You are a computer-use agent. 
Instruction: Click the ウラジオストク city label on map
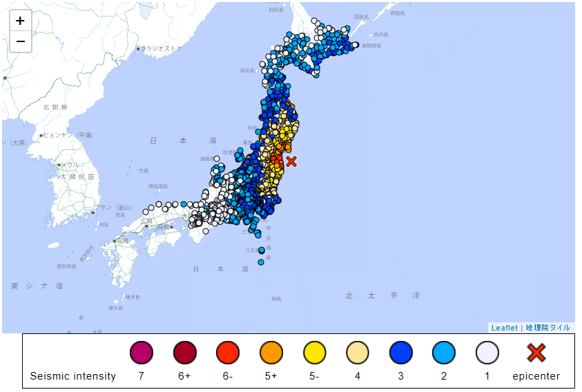(x=162, y=48)
